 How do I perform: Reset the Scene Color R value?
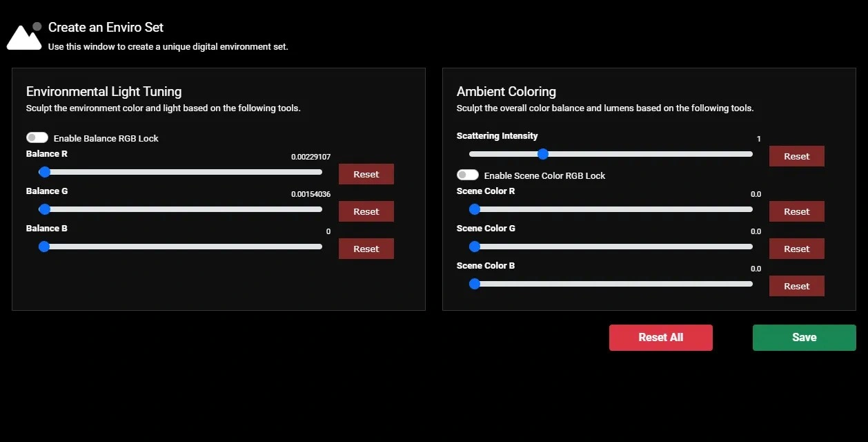coord(797,211)
